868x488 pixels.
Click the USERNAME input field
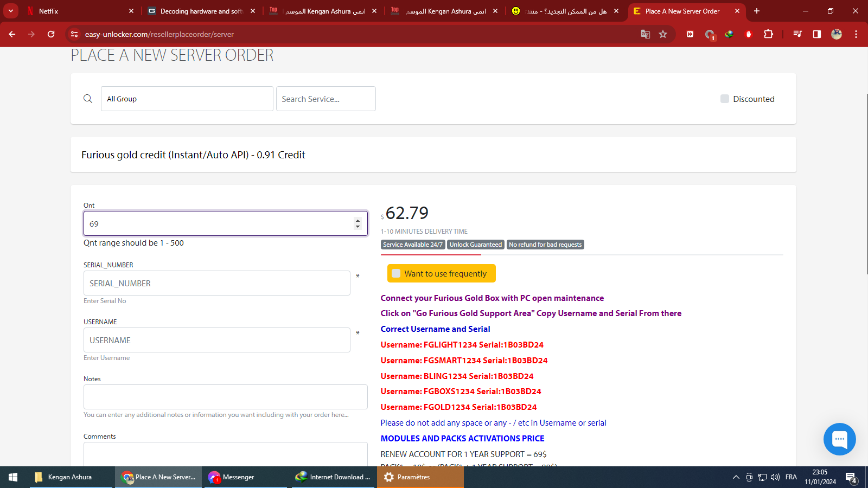(217, 340)
